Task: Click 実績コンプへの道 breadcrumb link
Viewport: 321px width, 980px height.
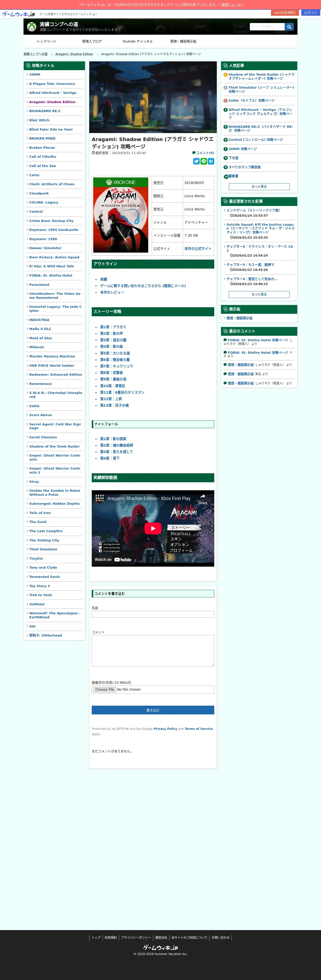Action: point(35,54)
